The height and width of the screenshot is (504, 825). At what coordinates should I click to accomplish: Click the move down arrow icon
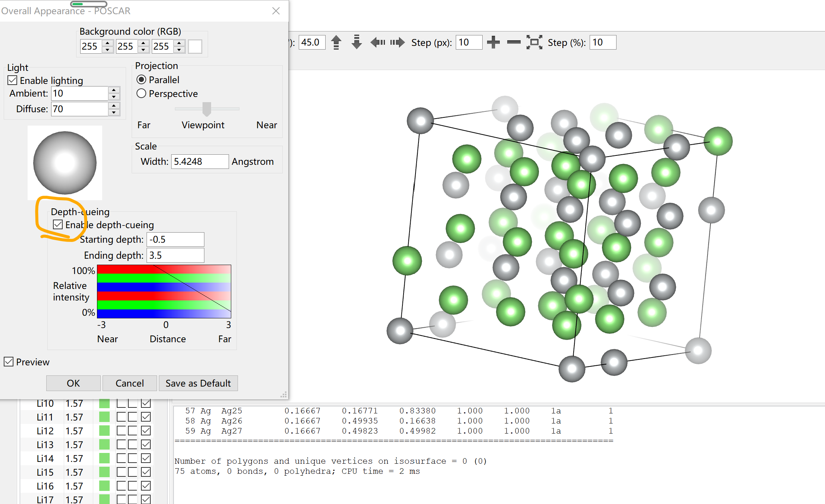pyautogui.click(x=357, y=42)
